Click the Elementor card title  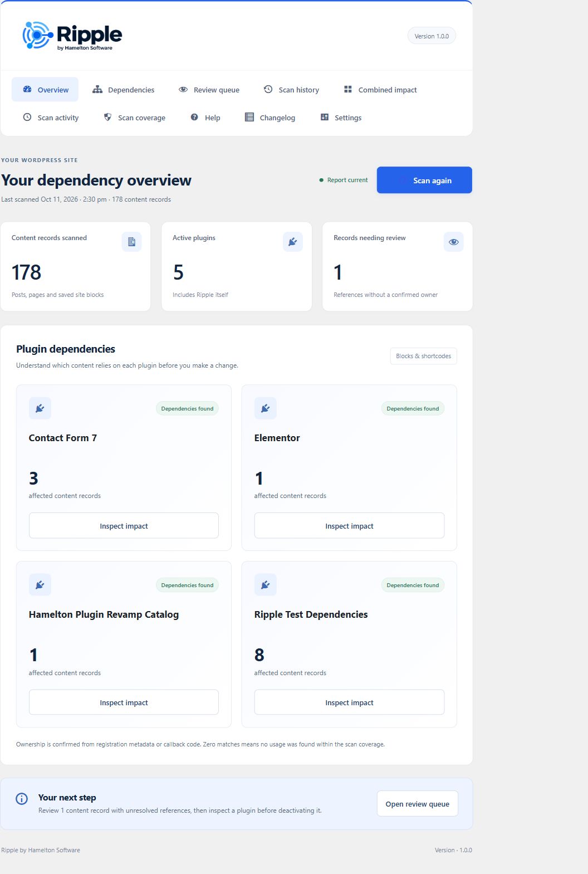click(x=277, y=438)
